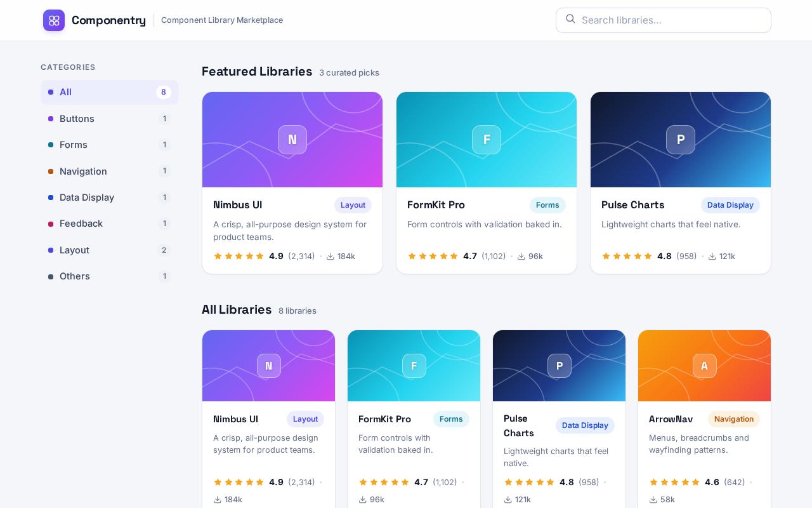Open ArrowNav orange banner image
812x508 pixels.
coord(705,366)
